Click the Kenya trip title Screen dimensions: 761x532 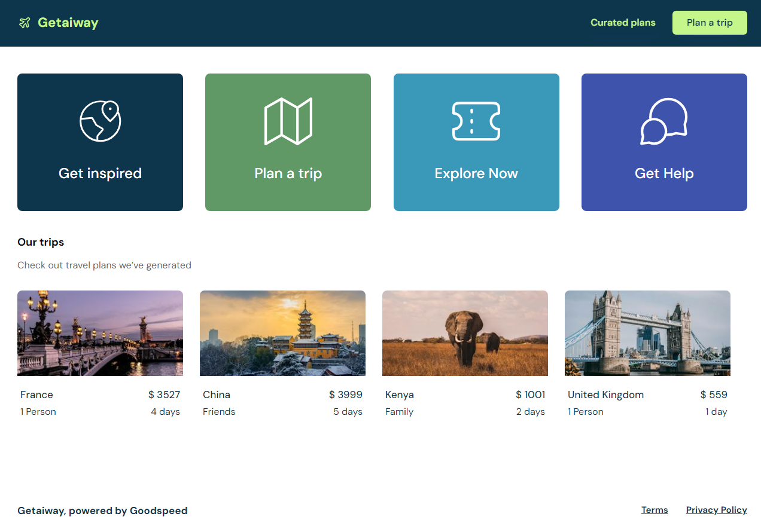coord(400,395)
